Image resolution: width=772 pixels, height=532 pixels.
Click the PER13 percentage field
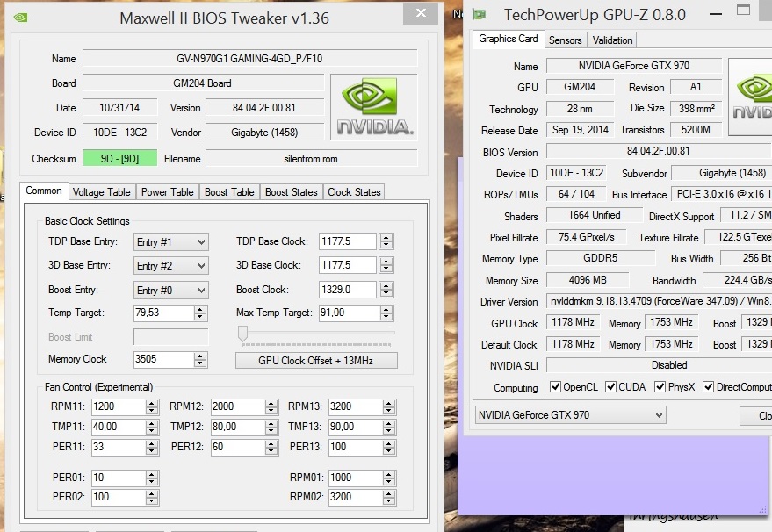coord(356,447)
